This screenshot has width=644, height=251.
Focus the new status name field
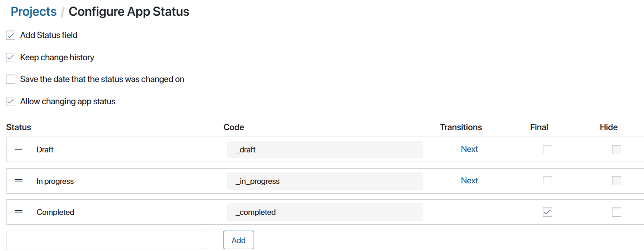107,240
